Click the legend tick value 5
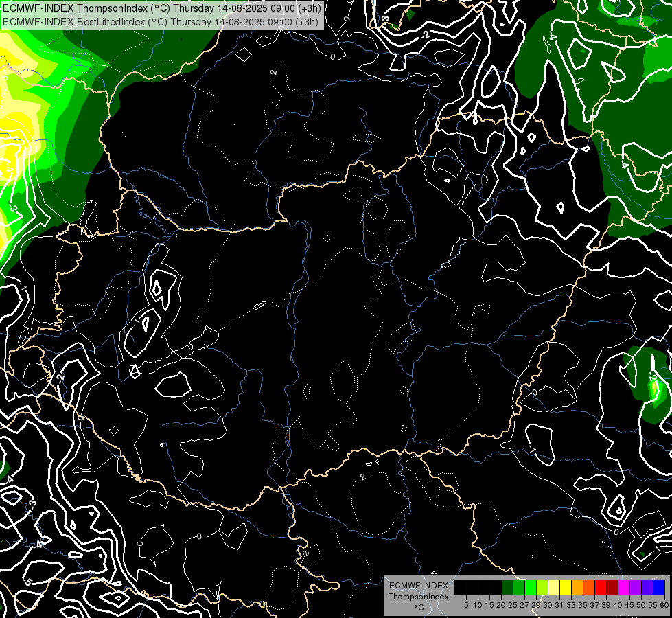 466,605
